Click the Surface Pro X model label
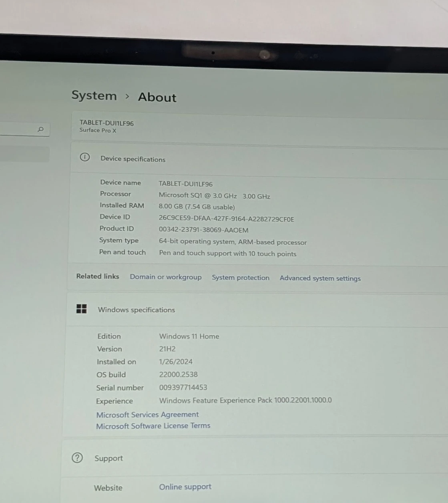448x503 pixels. click(98, 130)
